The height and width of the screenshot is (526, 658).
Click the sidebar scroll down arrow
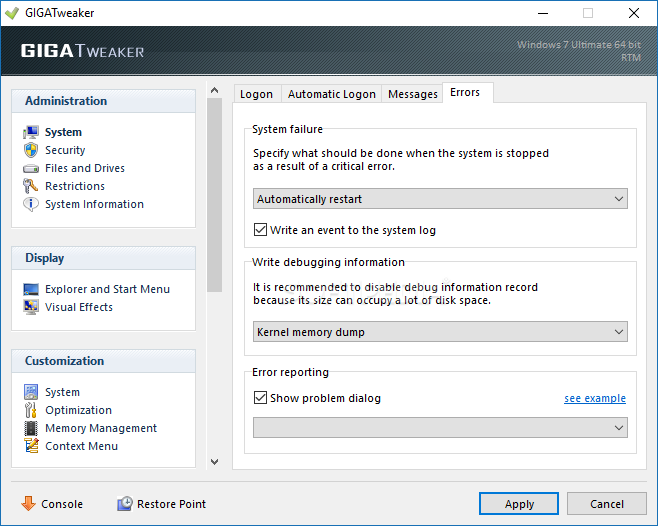click(214, 462)
